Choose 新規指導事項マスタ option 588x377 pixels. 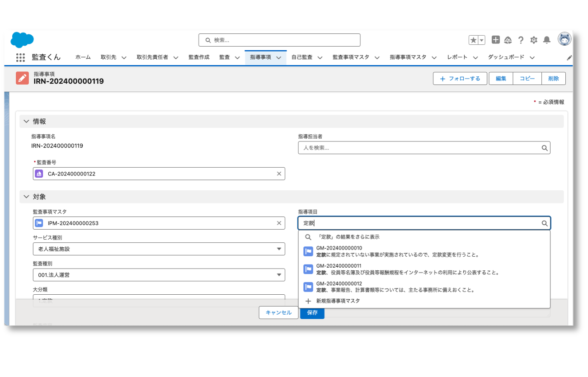(424, 301)
